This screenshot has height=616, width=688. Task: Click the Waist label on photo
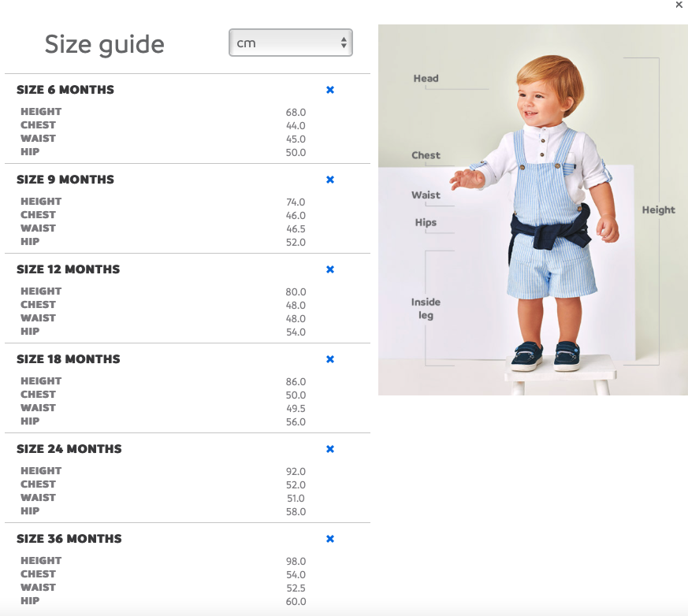point(426,195)
